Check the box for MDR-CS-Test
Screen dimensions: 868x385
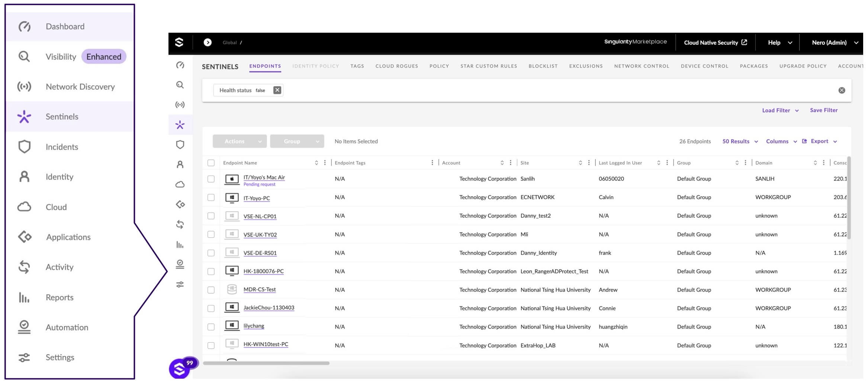coord(211,290)
